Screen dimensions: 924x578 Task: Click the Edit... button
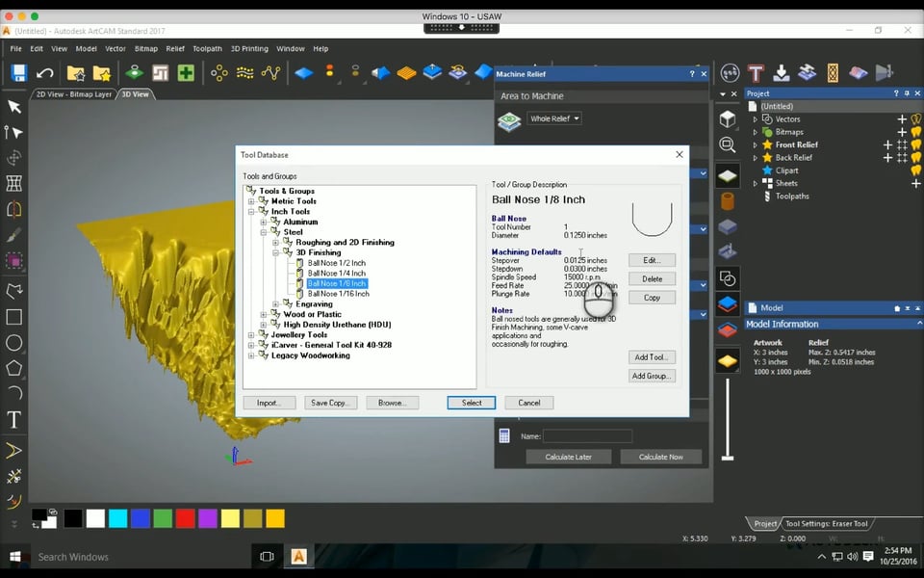point(652,260)
